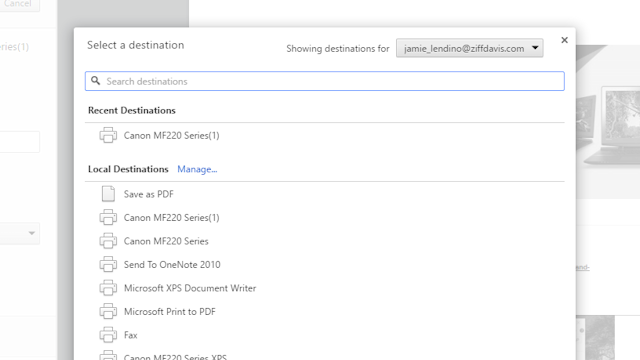Click the Fax printer icon
The height and width of the screenshot is (360, 640).
[x=108, y=335]
